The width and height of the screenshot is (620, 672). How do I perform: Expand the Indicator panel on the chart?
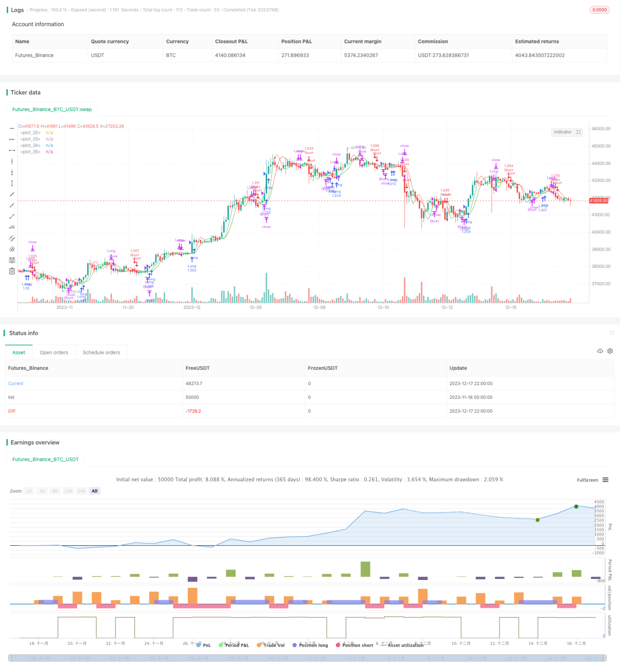pyautogui.click(x=567, y=132)
